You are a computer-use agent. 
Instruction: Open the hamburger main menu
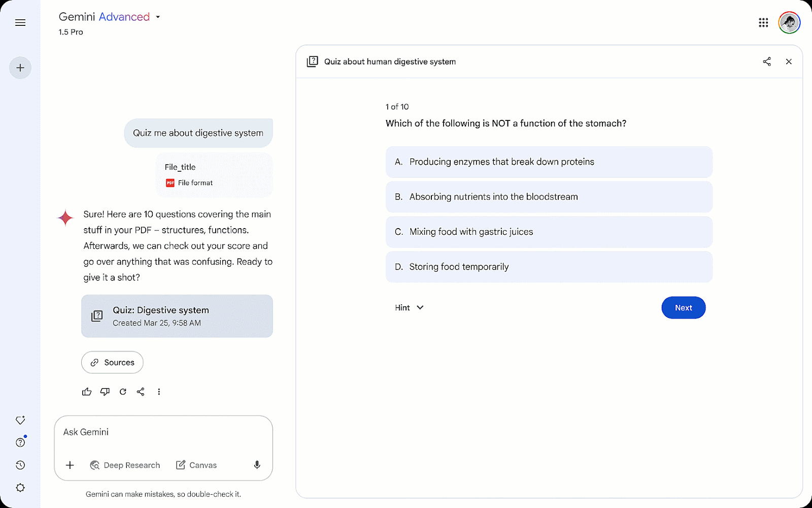point(20,22)
